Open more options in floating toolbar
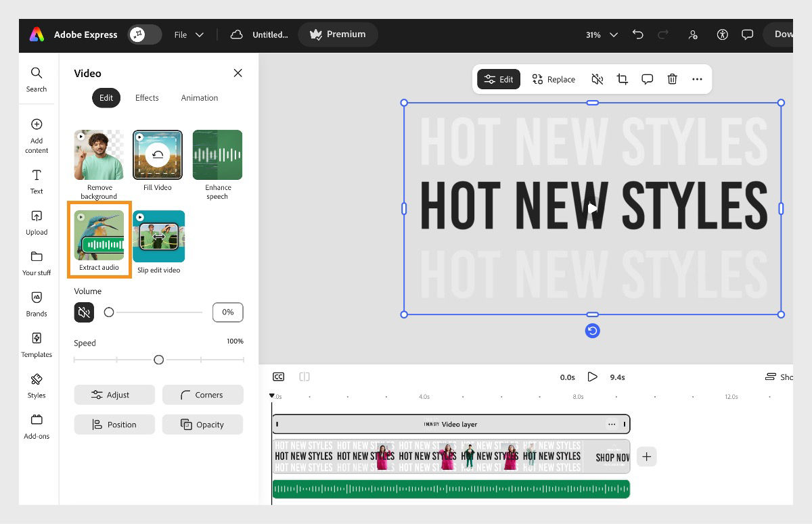 point(697,79)
